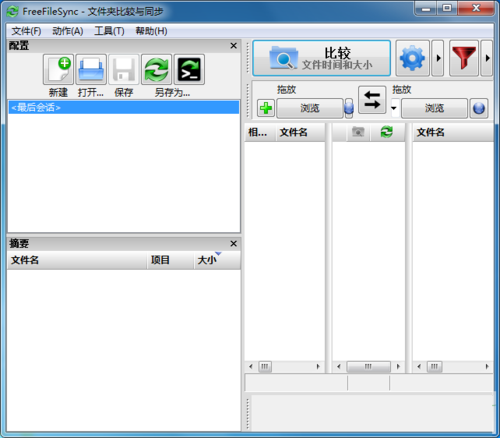Sort summary by 大小 column header
This screenshot has height=438, width=500.
217,260
